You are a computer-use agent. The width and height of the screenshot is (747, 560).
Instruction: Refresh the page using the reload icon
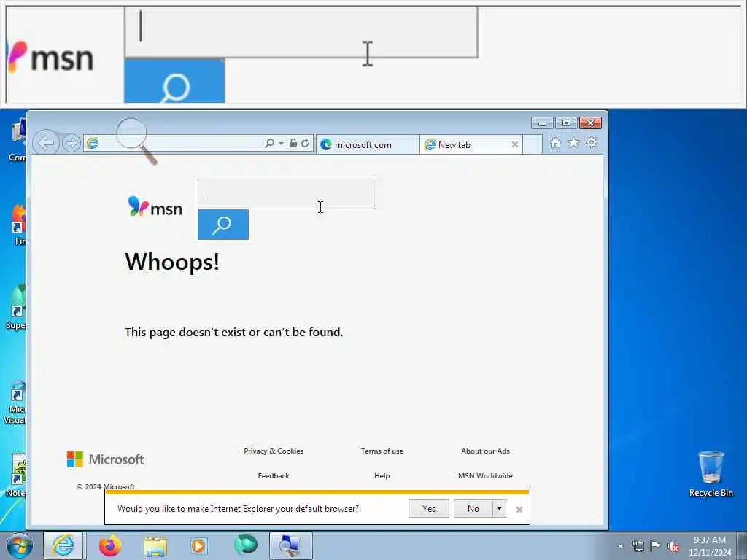click(305, 144)
